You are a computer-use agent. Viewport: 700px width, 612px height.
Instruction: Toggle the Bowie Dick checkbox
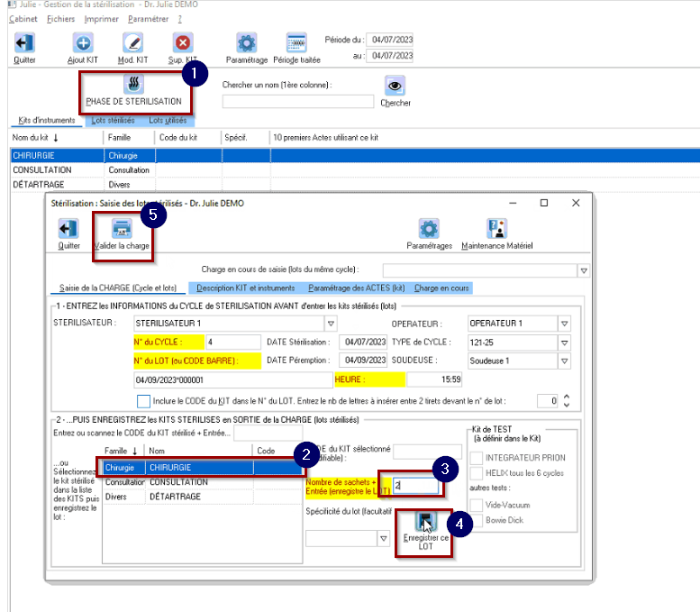(x=477, y=520)
